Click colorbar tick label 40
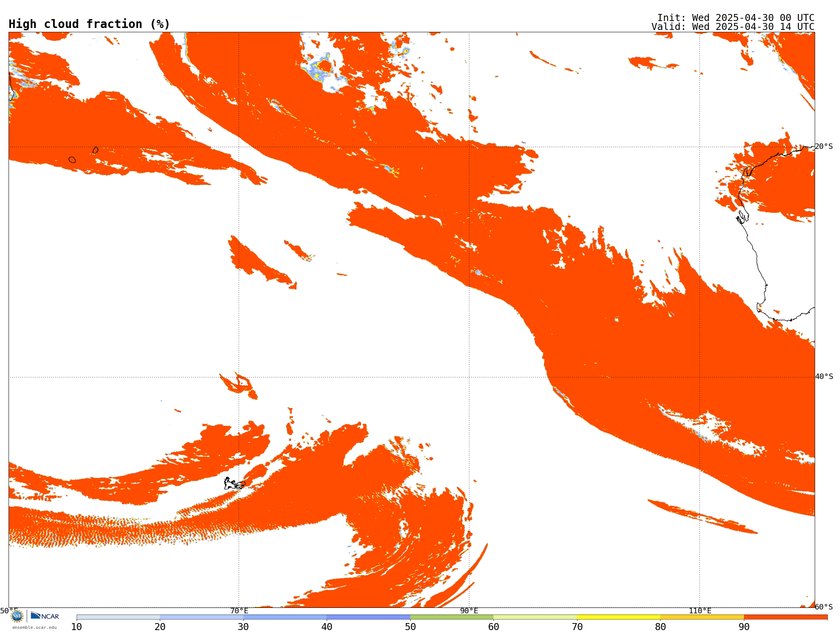840x632 pixels. pos(327,627)
